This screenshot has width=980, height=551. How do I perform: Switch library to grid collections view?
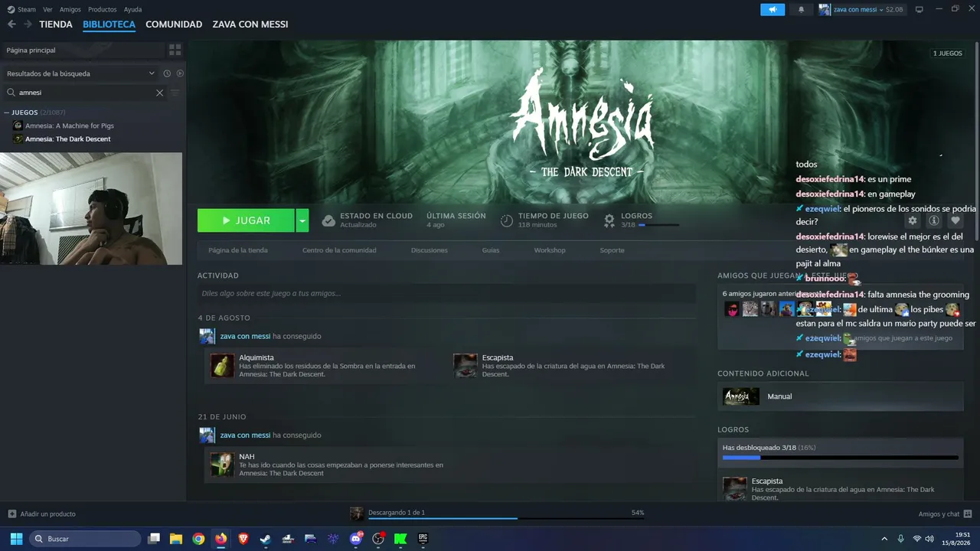pos(175,50)
